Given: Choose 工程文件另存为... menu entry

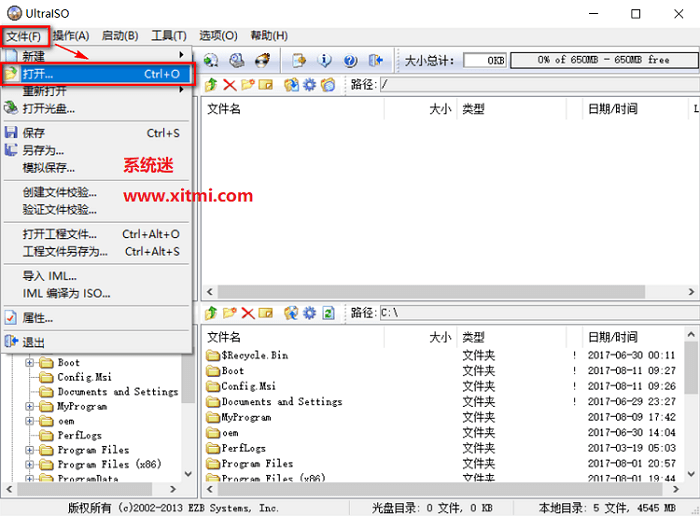Looking at the screenshot, I should click(x=97, y=251).
